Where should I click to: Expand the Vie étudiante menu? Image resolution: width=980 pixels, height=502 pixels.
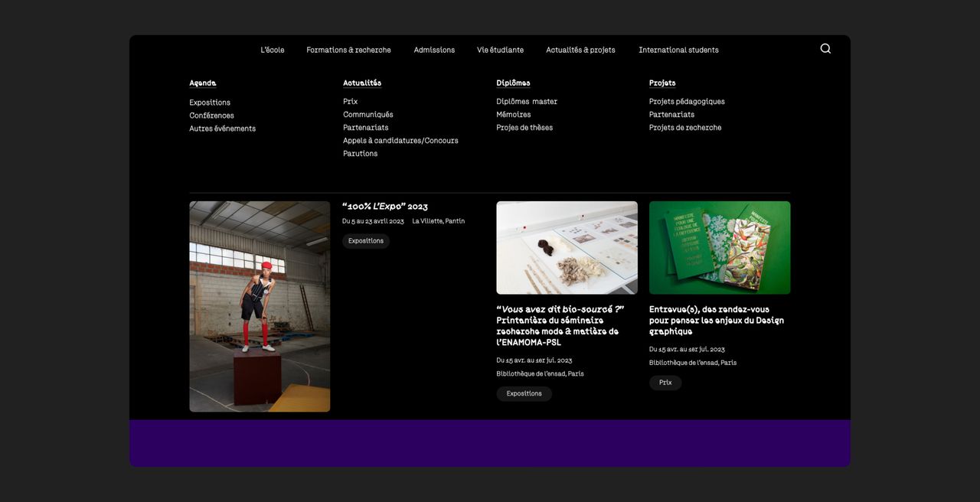click(x=500, y=51)
